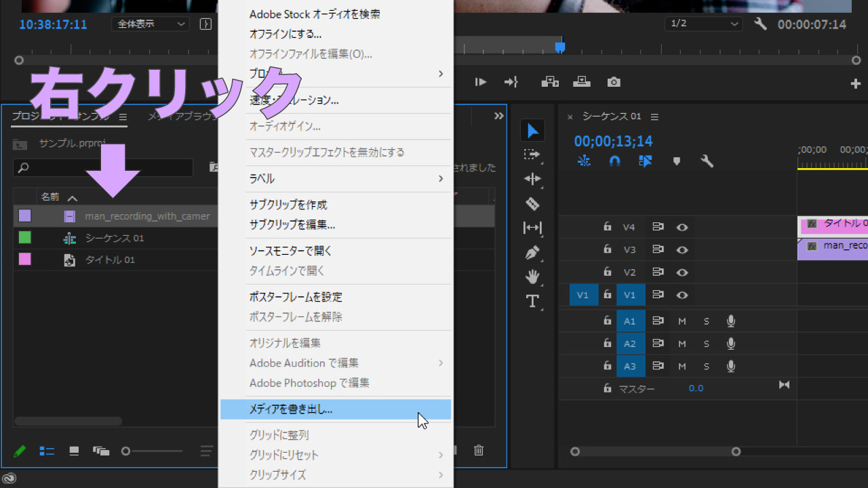Select the Selection tool arrow

tap(533, 131)
